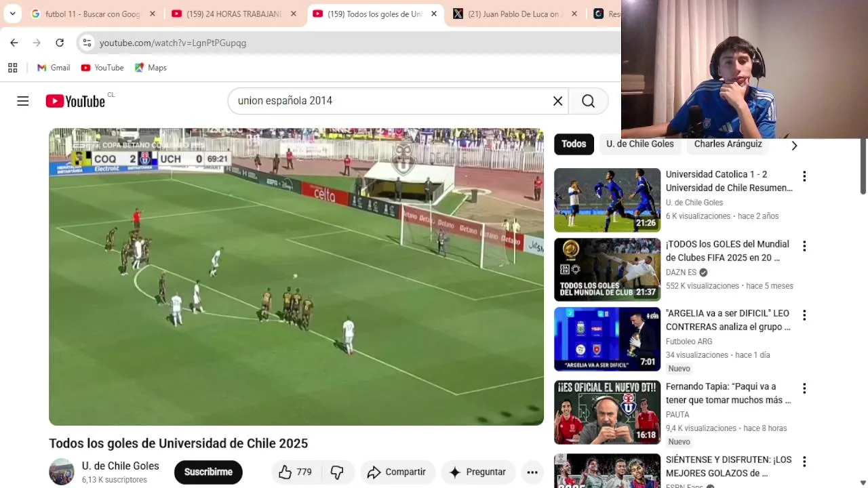Ask about video with Preguntar
This screenshot has height=488, width=868.
pos(478,472)
